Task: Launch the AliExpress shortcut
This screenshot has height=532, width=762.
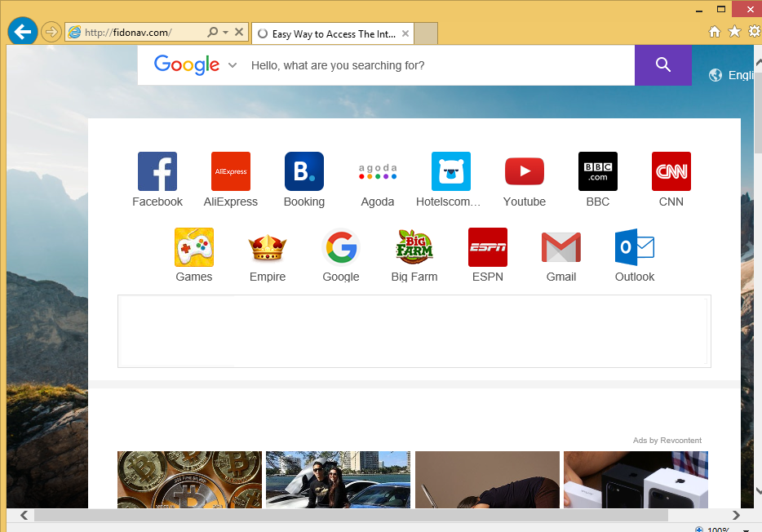Action: coord(230,171)
